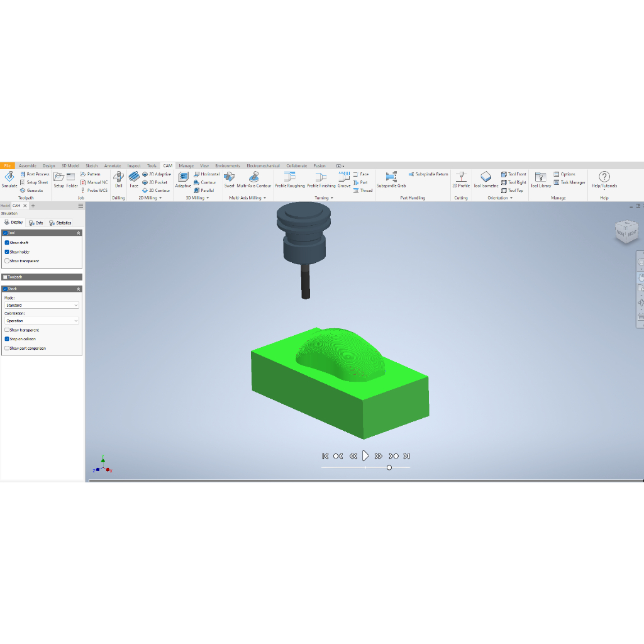This screenshot has height=644, width=644.
Task: Click the Subspindle Grab icon
Action: tap(391, 179)
